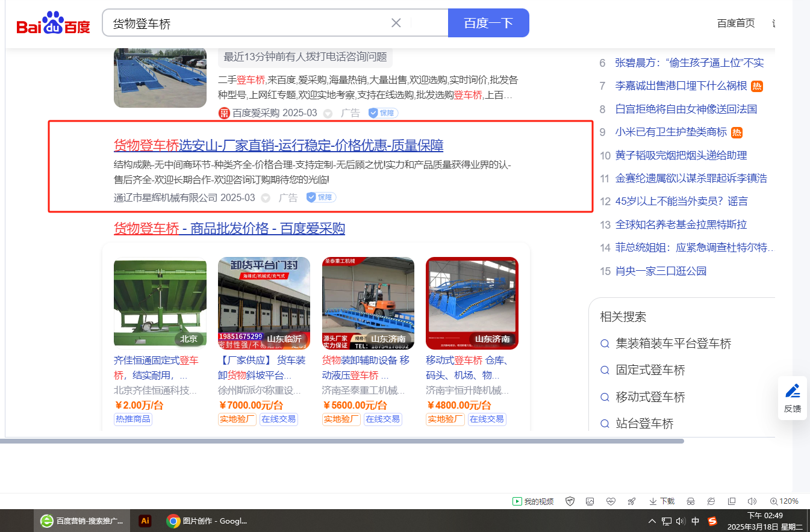Expand the dropdown arrow beside 百度爱采购 ad
810x532 pixels.
pyautogui.click(x=328, y=113)
